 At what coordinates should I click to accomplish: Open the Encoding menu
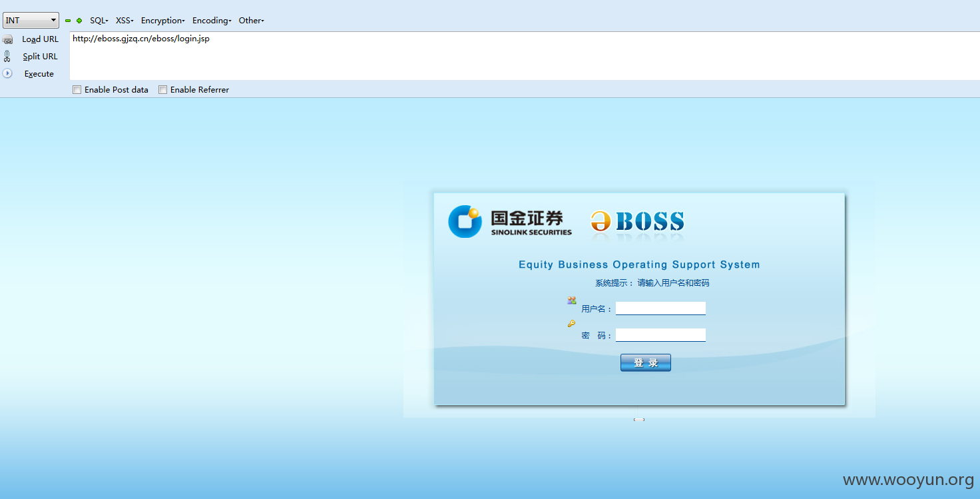point(212,21)
